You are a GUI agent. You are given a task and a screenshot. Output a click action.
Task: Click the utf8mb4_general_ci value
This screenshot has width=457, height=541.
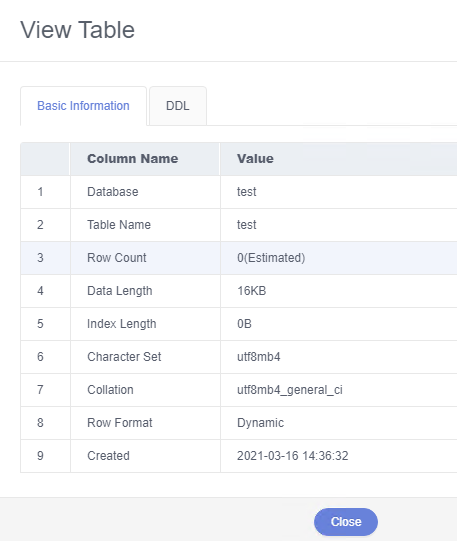290,390
